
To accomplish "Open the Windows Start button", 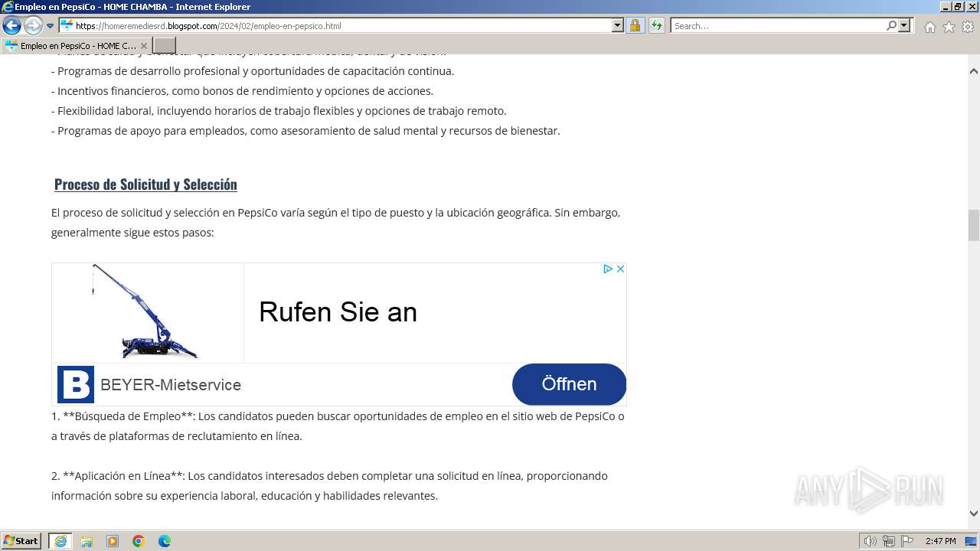I will tap(21, 540).
